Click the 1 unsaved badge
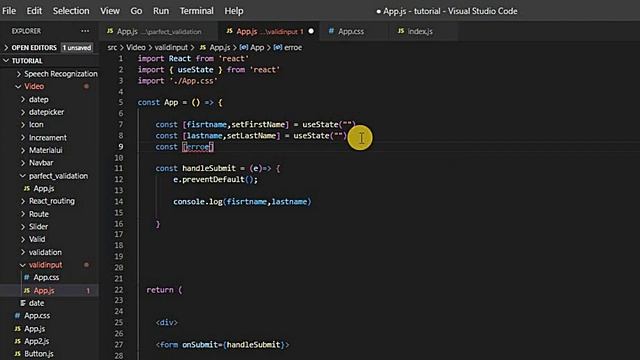Image resolution: width=640 pixels, height=360 pixels. coord(77,48)
